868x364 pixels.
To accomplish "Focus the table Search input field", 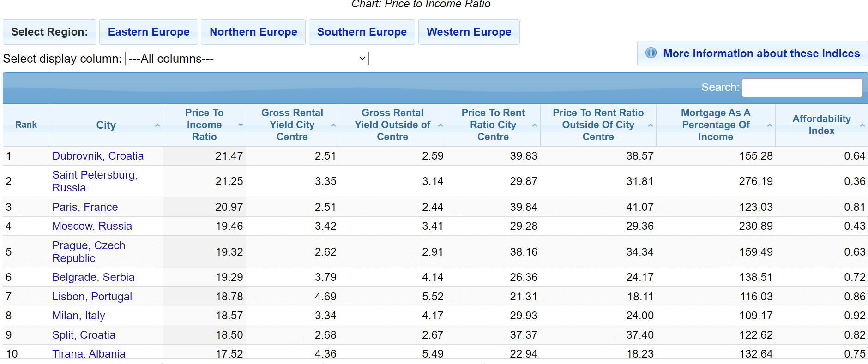I will point(802,88).
